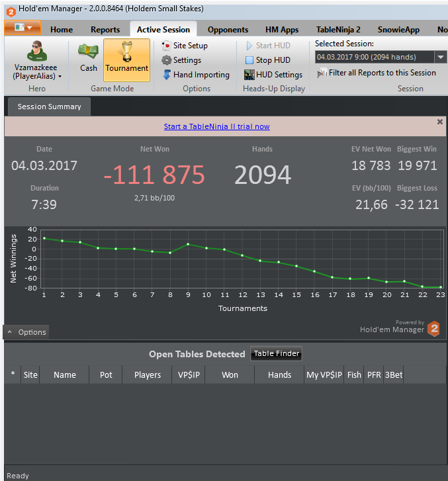
Task: Click the Table Finder button
Action: point(276,354)
